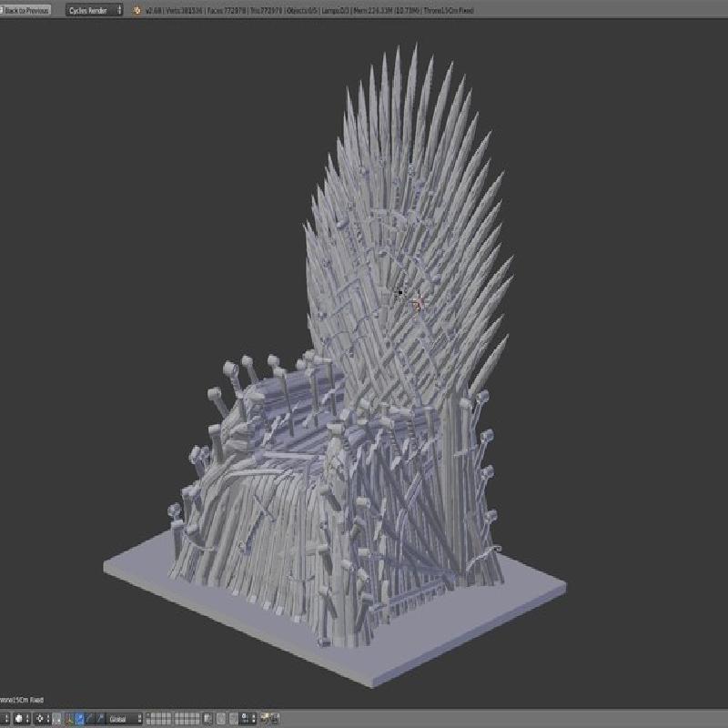
Task: Select the rotate manipulator icon
Action: [x=89, y=719]
